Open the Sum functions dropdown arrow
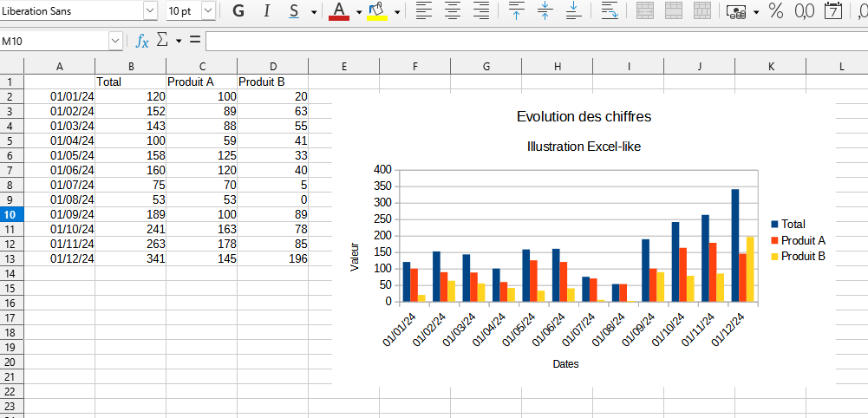 (x=179, y=41)
